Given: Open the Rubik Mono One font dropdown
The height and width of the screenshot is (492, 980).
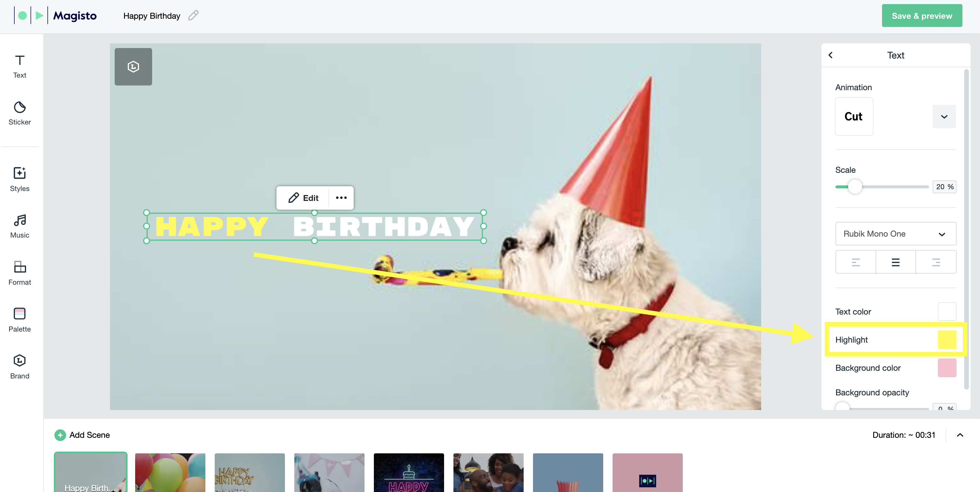Looking at the screenshot, I should click(x=895, y=234).
